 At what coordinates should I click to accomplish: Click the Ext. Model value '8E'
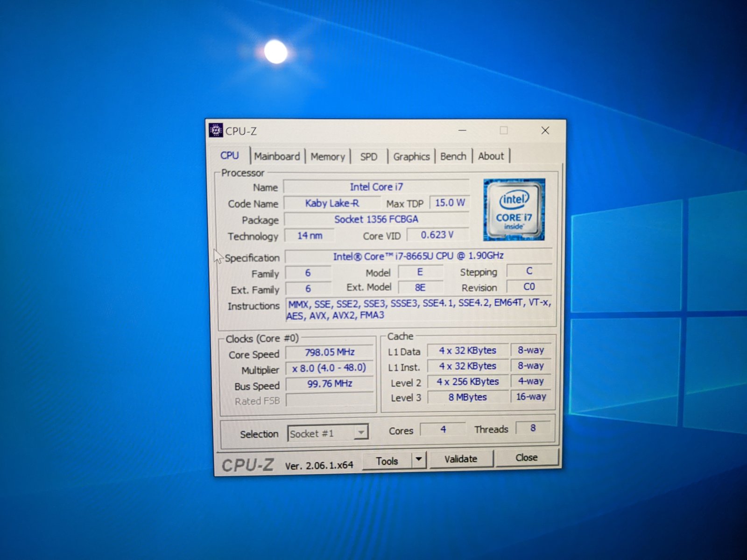(x=420, y=287)
